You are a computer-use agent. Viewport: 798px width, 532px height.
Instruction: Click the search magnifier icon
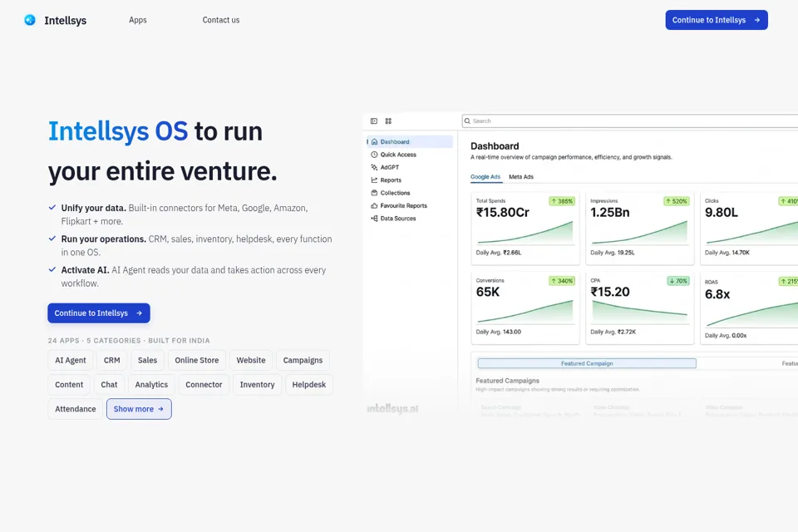point(467,121)
